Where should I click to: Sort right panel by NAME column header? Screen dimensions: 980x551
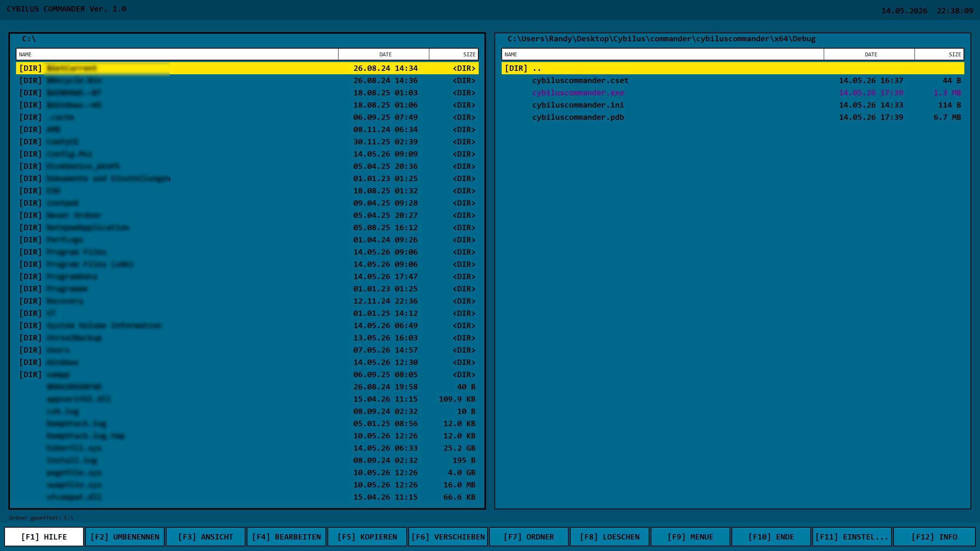coord(663,54)
